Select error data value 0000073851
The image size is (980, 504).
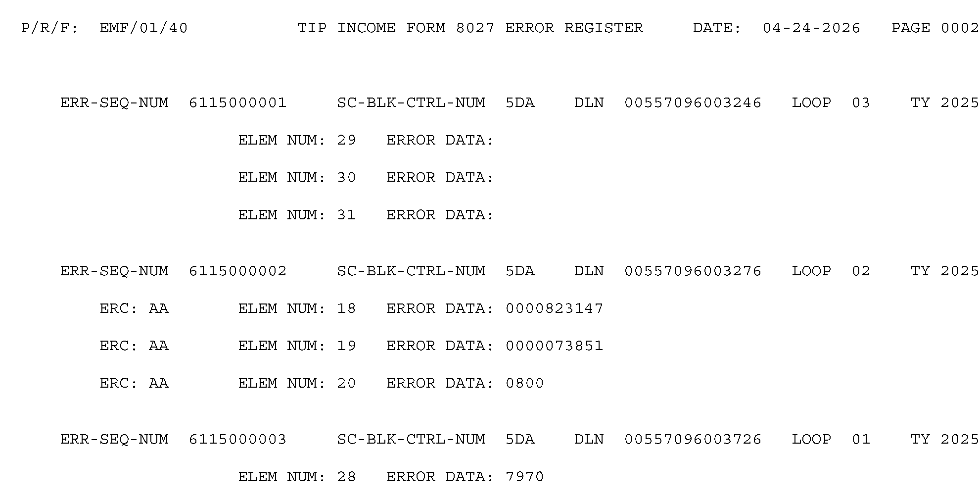point(554,346)
